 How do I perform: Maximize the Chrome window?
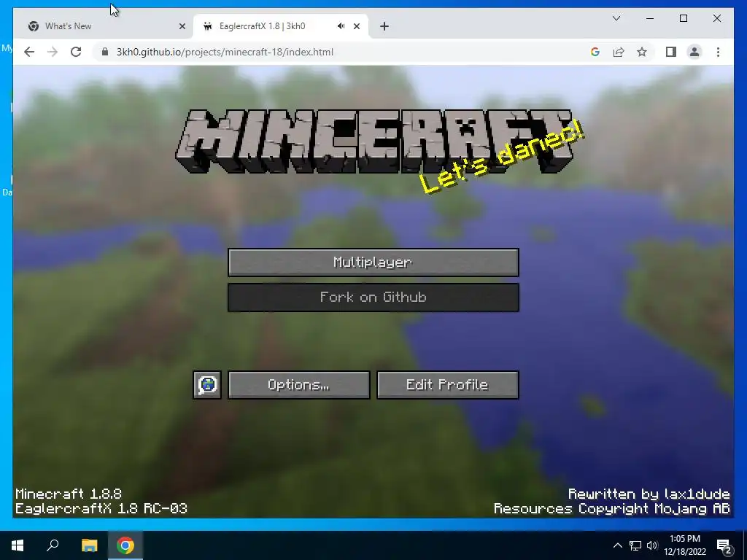[683, 18]
